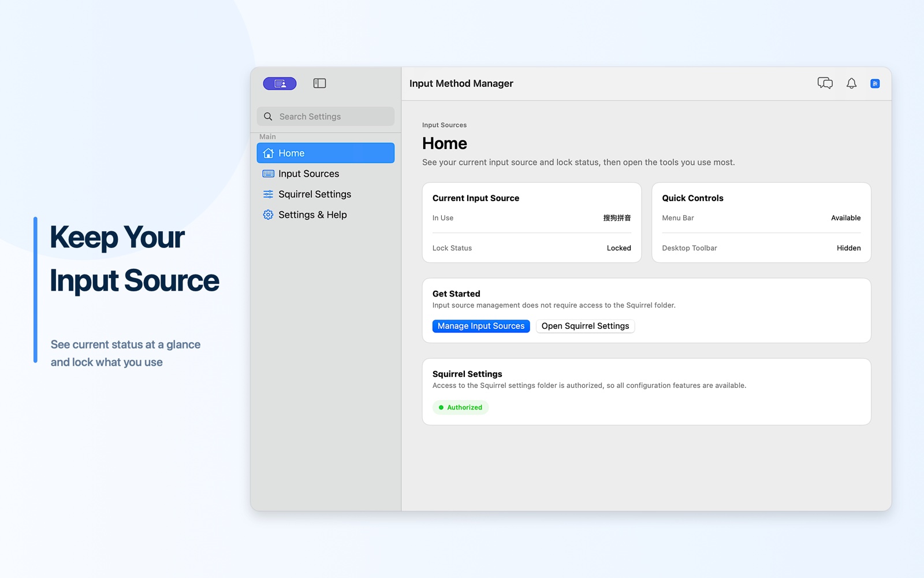Click the Current Input Source card title
This screenshot has width=924, height=578.
click(x=476, y=198)
